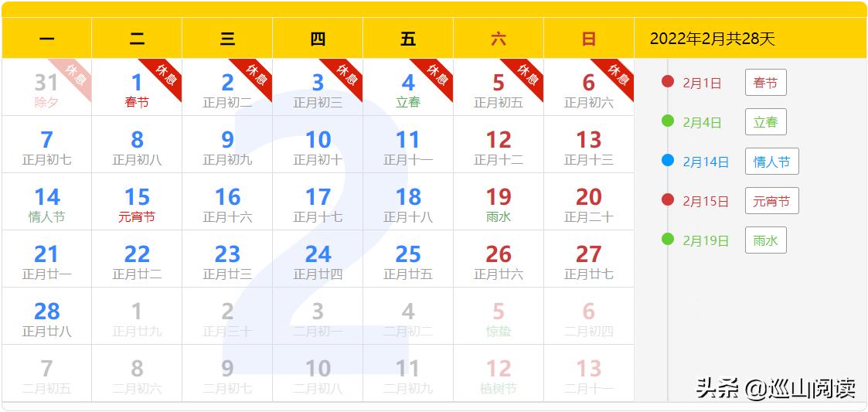Click the 日 Sunday column header

point(589,38)
